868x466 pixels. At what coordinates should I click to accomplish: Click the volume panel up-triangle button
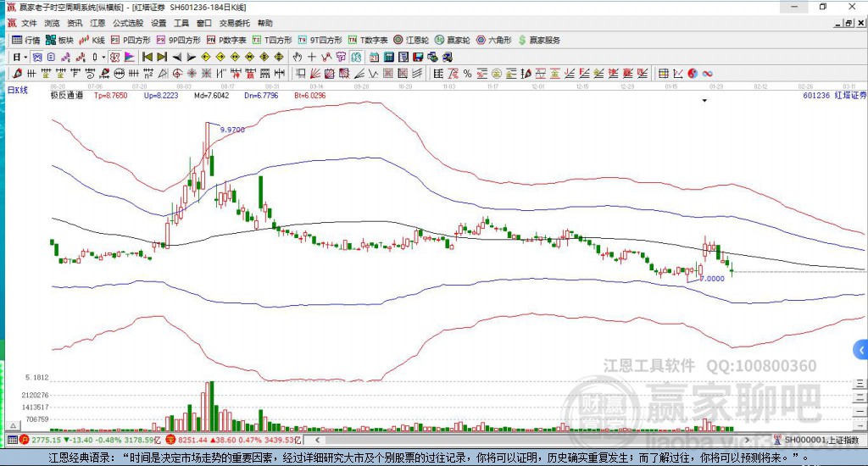(14, 425)
